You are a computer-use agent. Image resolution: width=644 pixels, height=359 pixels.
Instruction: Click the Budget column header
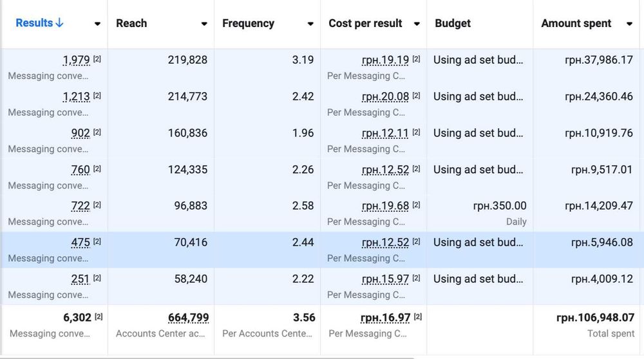tap(453, 23)
